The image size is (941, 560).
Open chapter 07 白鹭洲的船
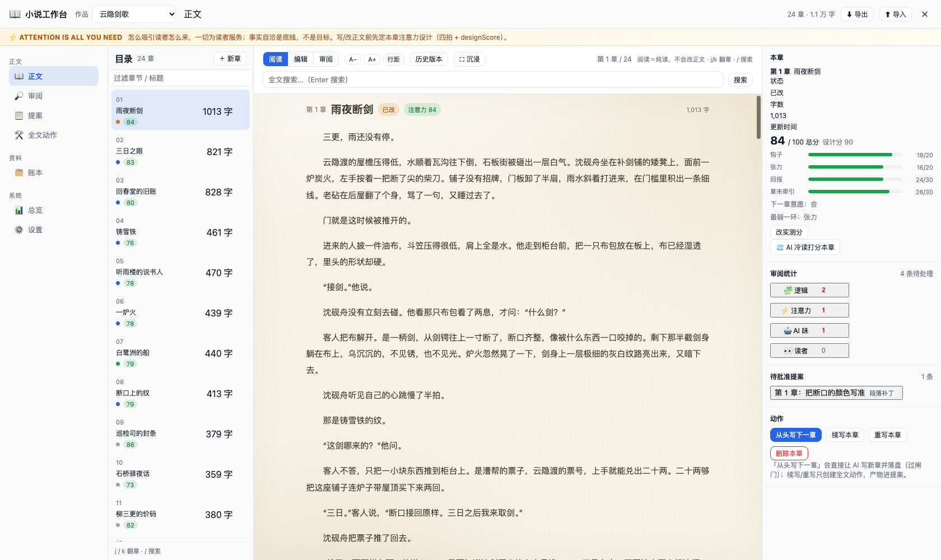180,353
